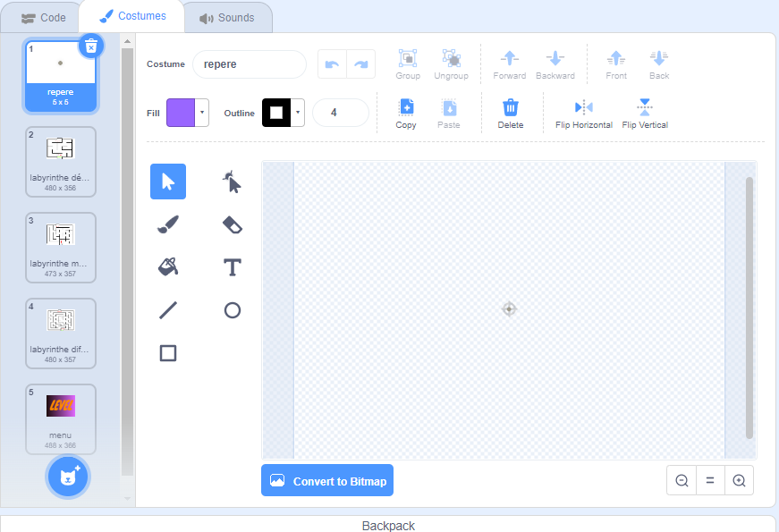Select the Text tool
This screenshot has height=532, width=779.
pyautogui.click(x=232, y=267)
